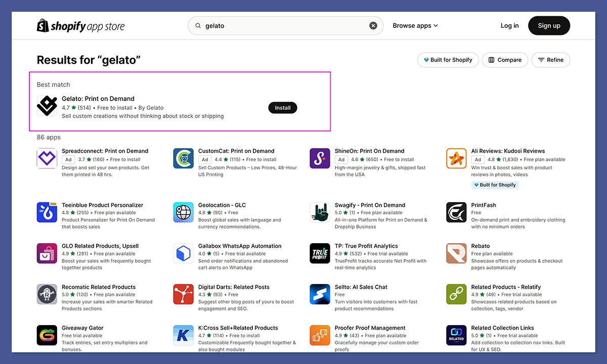
Task: Open the GLO Related Products icon
Action: click(x=47, y=253)
